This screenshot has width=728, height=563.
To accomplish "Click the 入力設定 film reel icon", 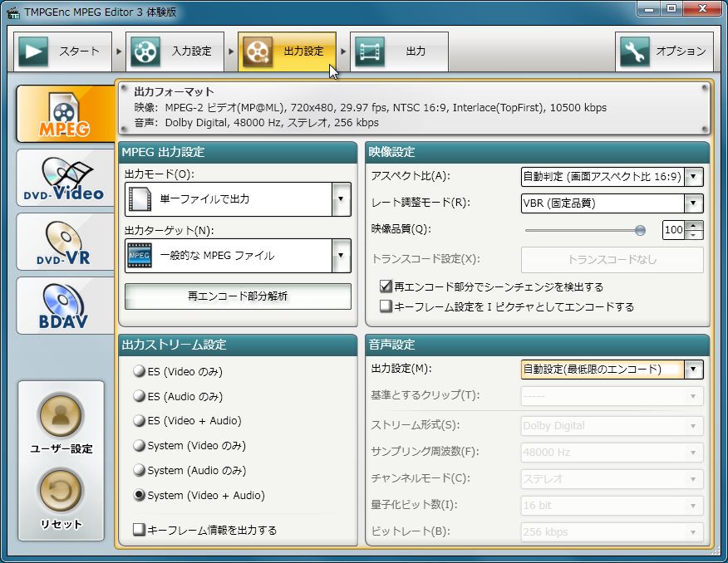I will [145, 51].
